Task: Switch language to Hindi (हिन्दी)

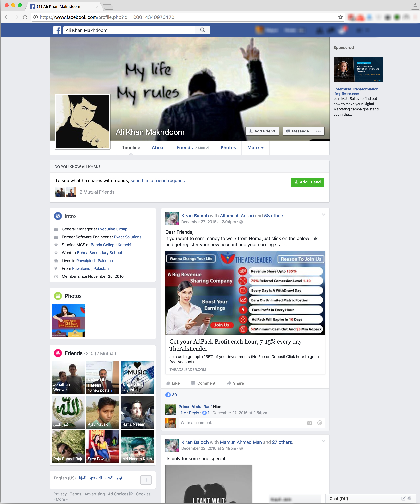Action: pos(82,478)
